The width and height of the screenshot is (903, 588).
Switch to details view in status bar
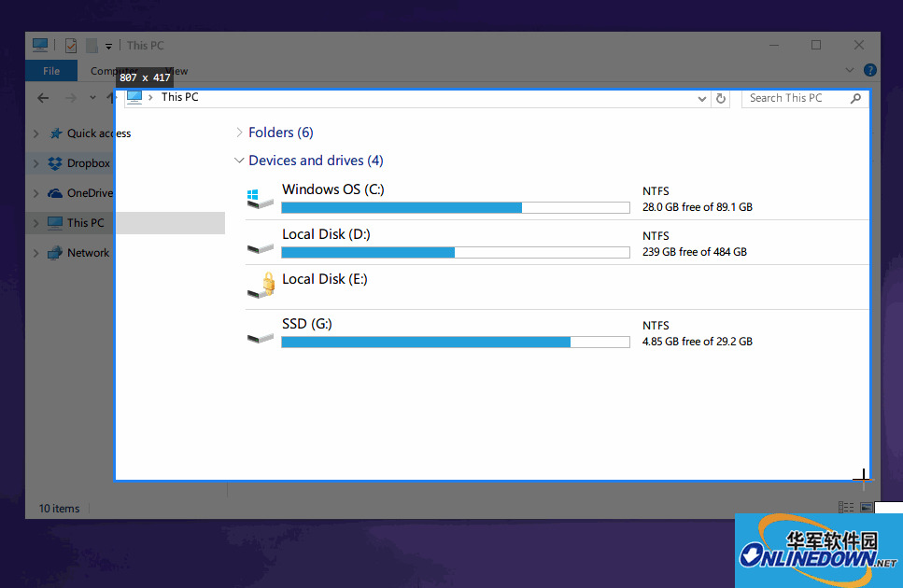coord(845,508)
